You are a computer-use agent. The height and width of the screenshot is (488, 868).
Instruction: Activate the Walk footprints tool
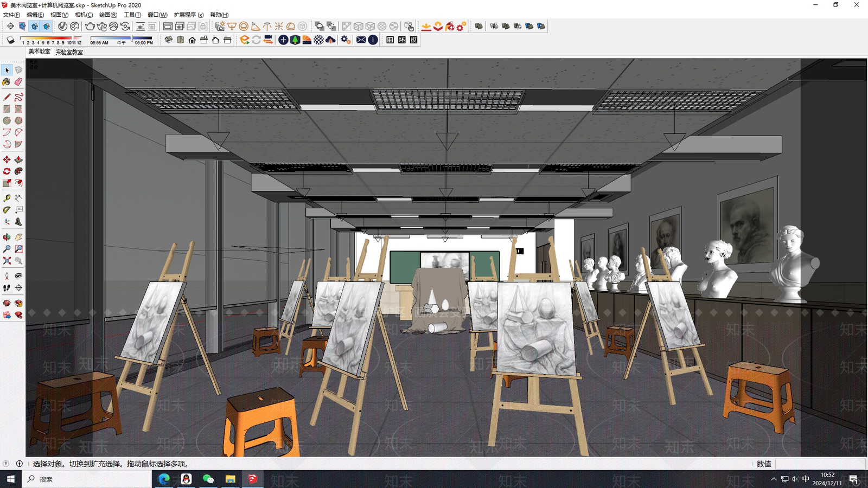pyautogui.click(x=7, y=288)
